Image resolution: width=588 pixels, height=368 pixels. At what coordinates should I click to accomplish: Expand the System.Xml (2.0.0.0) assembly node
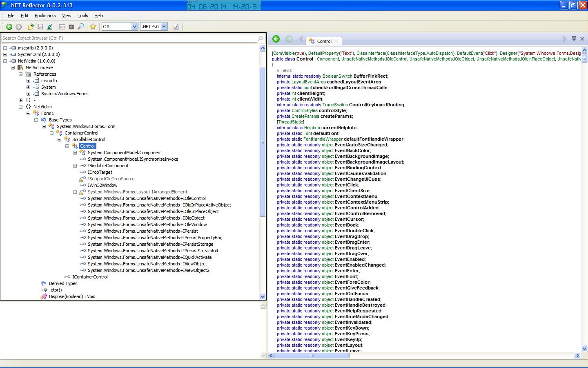pyautogui.click(x=5, y=54)
